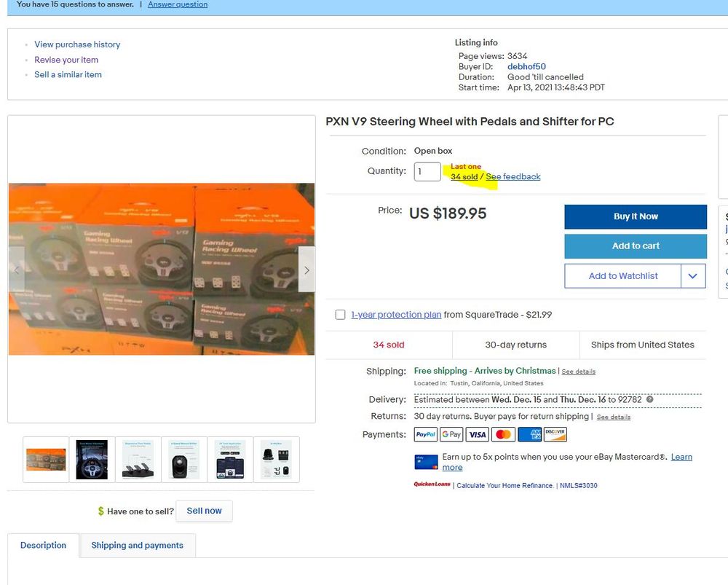Click the previous image arrow on product photo
The height and width of the screenshot is (585, 728).
coord(17,270)
